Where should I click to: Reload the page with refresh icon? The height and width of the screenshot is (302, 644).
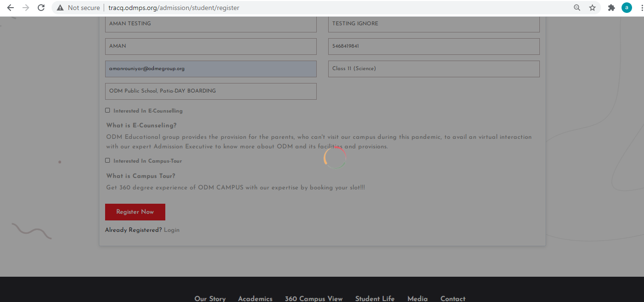(x=41, y=8)
